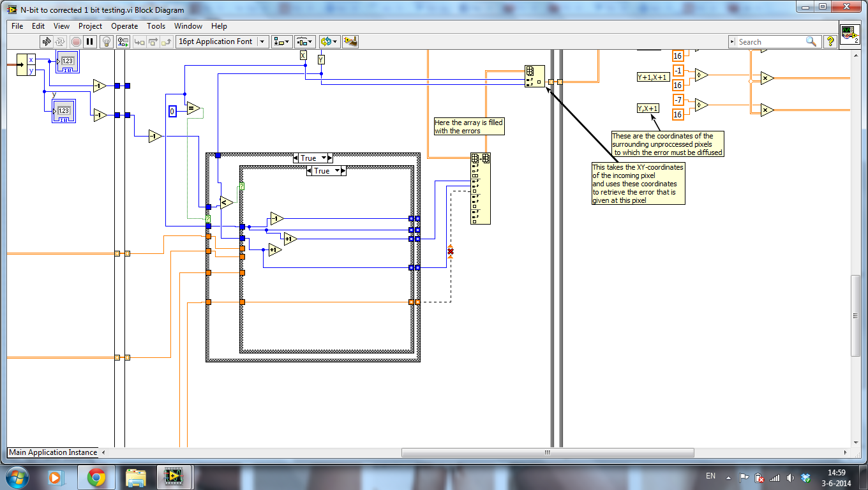
Task: Select the x numeric indicator terminal
Action: [x=68, y=61]
